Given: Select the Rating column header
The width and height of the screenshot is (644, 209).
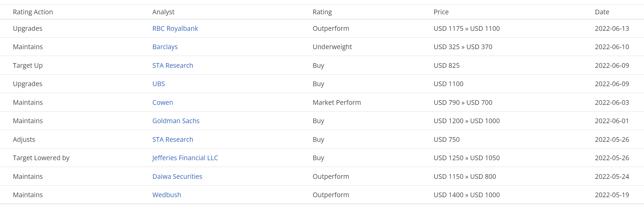Looking at the screenshot, I should 322,12.
